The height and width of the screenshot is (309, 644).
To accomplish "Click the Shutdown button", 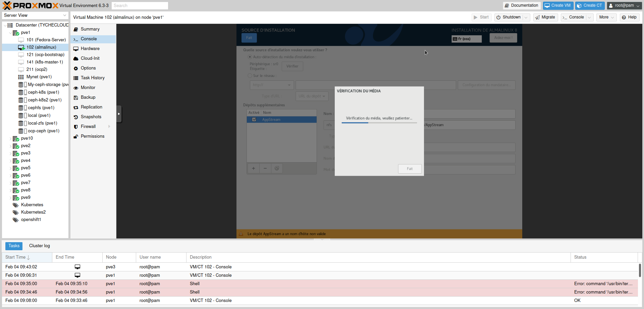I will pos(509,17).
